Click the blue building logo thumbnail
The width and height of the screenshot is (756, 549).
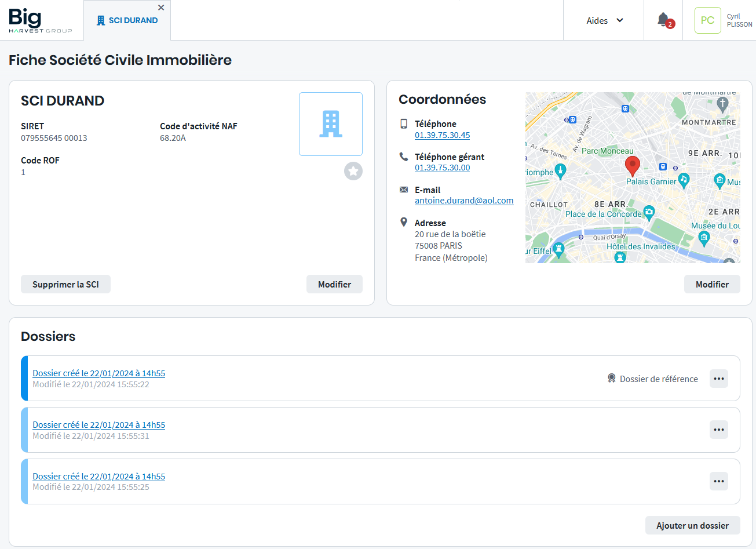(x=331, y=124)
